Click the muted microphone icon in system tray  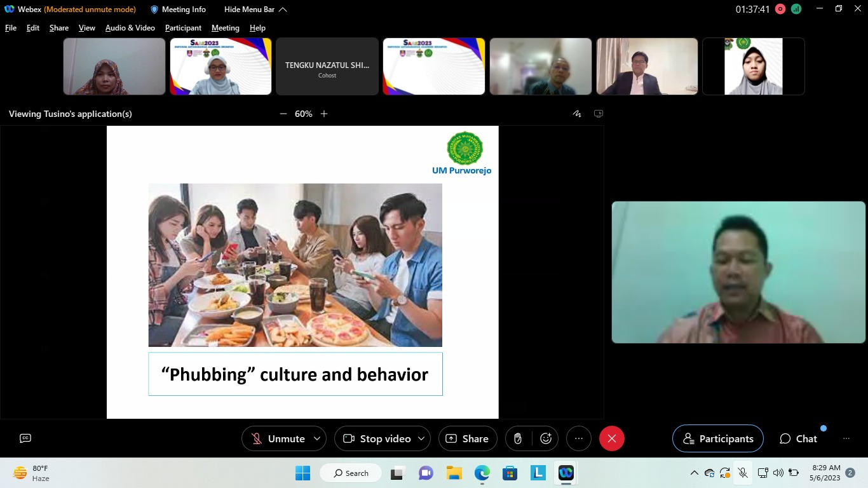(743, 473)
